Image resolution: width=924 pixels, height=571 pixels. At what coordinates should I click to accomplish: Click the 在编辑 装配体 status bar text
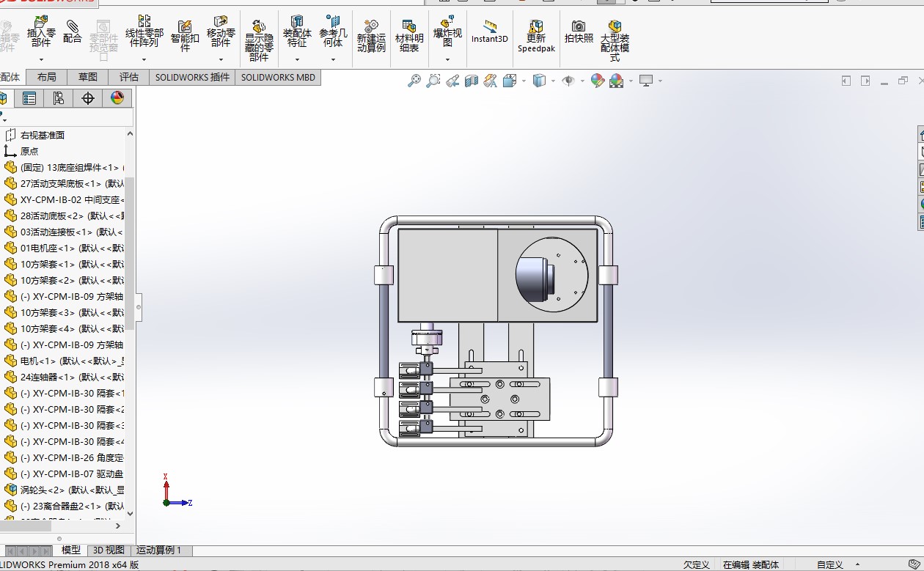pos(751,564)
